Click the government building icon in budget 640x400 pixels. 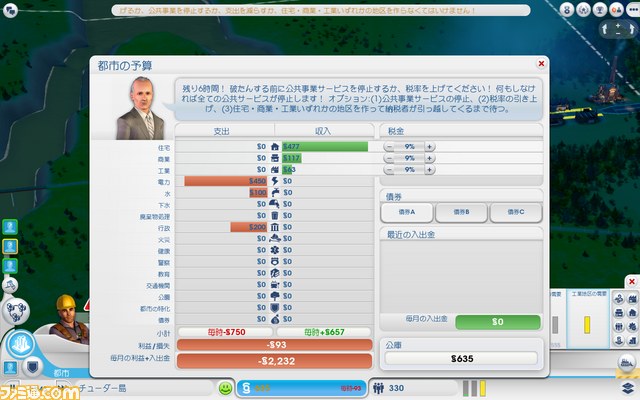275,227
